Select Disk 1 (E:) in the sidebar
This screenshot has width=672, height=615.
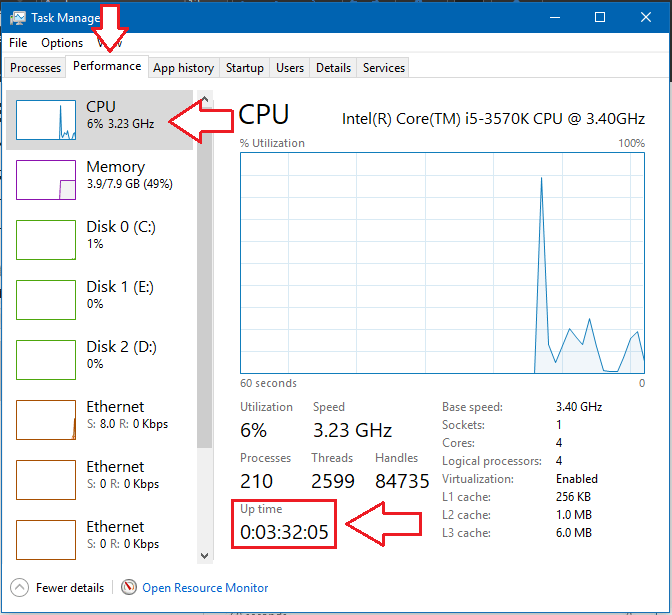pos(99,300)
